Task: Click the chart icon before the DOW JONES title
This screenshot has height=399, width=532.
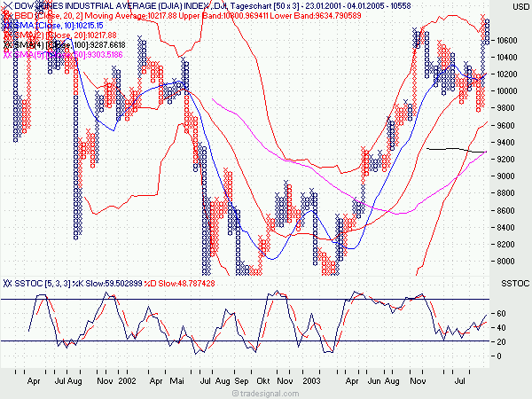Action: pos(7,6)
